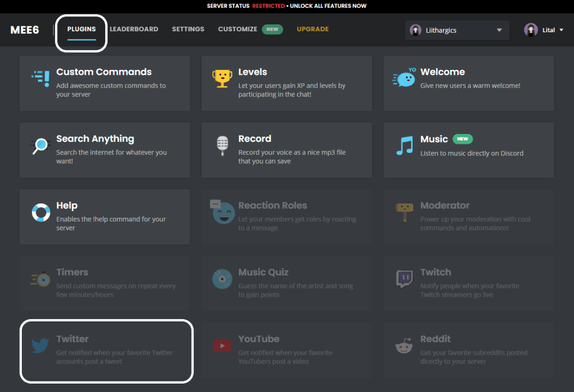Image resolution: width=574 pixels, height=392 pixels.
Task: Click the Music Quiz disc icon
Action: pos(222,279)
